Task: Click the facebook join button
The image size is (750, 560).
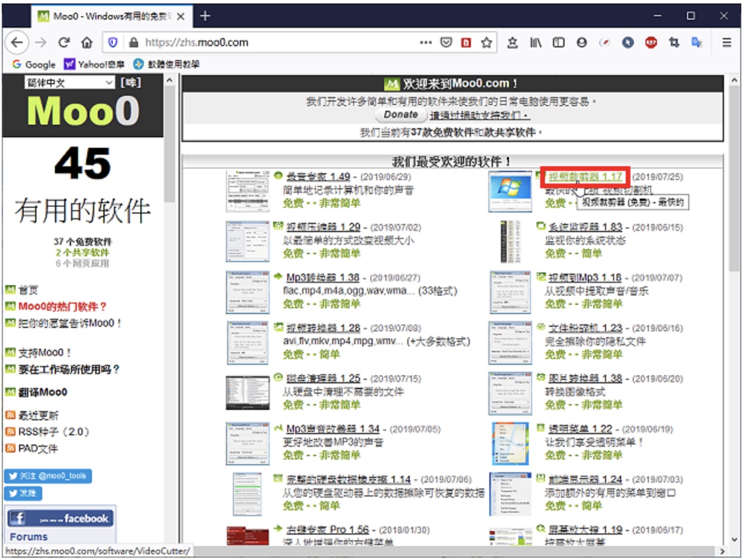Action: coord(60,518)
